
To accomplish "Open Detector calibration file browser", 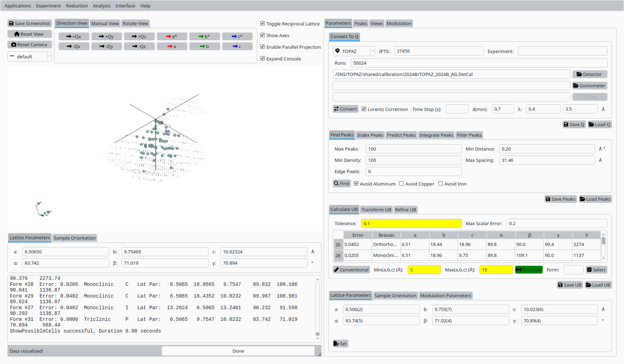I will 589,74.
